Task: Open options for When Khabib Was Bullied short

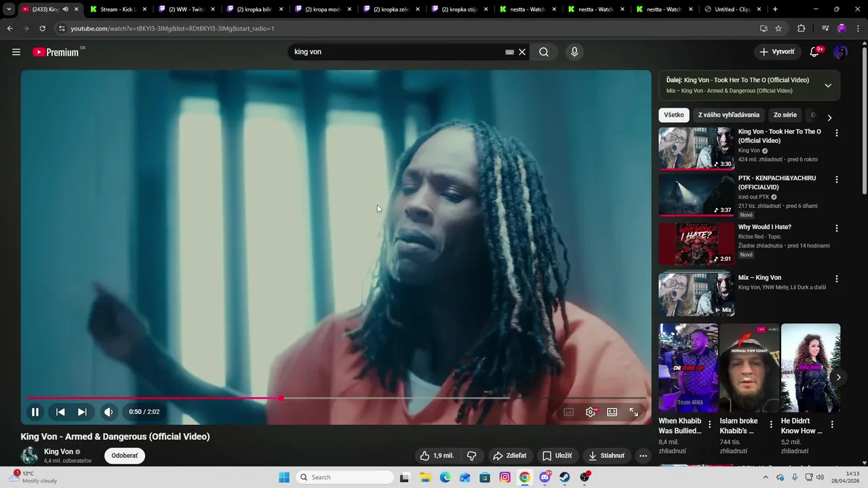Action: (710, 424)
